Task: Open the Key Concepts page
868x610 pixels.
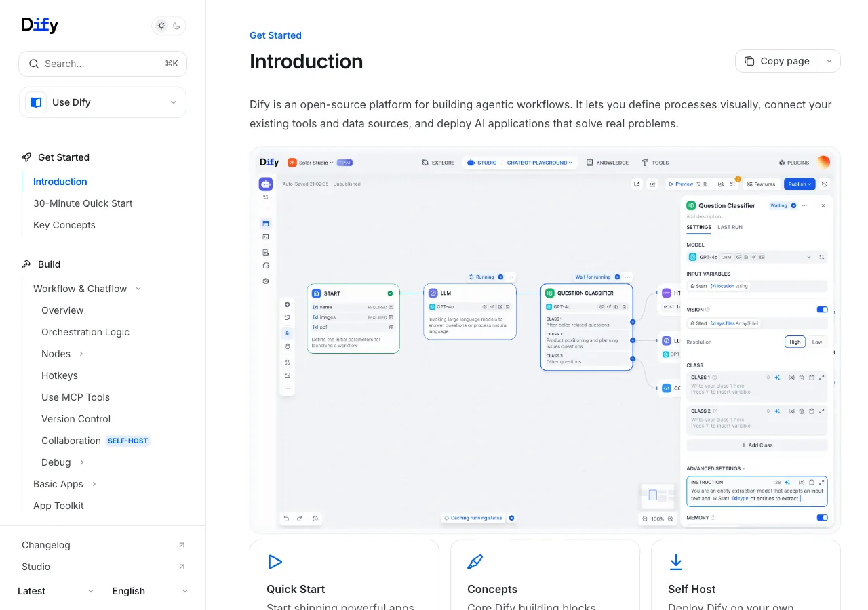Action: [64, 225]
